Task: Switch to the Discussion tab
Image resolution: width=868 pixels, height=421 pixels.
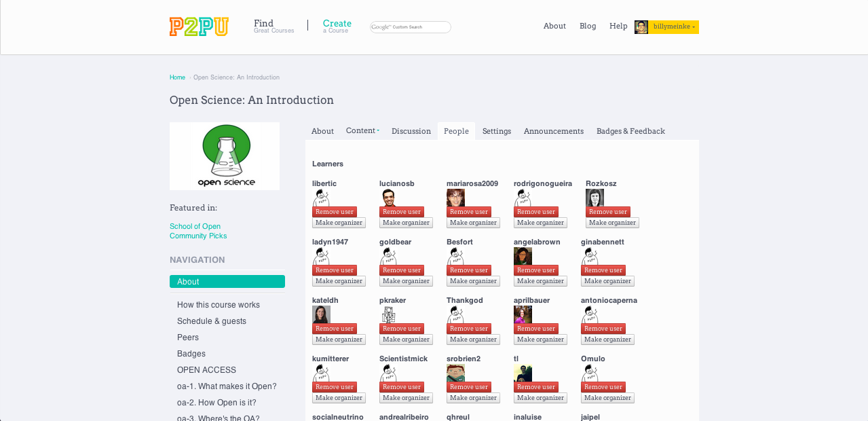Action: tap(411, 131)
